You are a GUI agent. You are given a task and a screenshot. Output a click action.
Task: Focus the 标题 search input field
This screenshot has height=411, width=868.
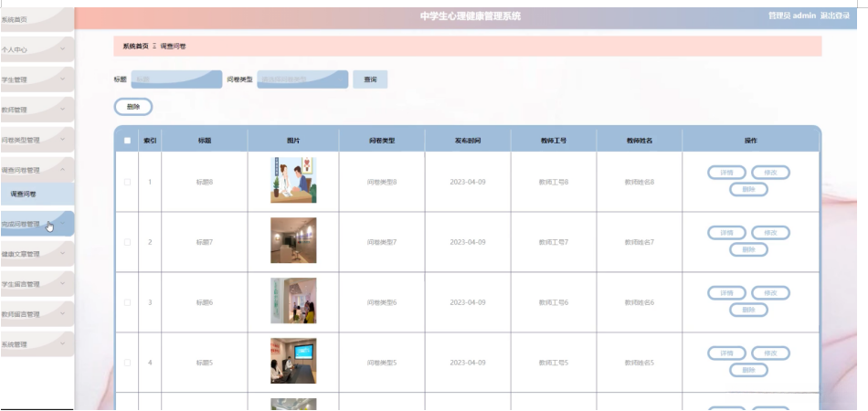coord(176,79)
